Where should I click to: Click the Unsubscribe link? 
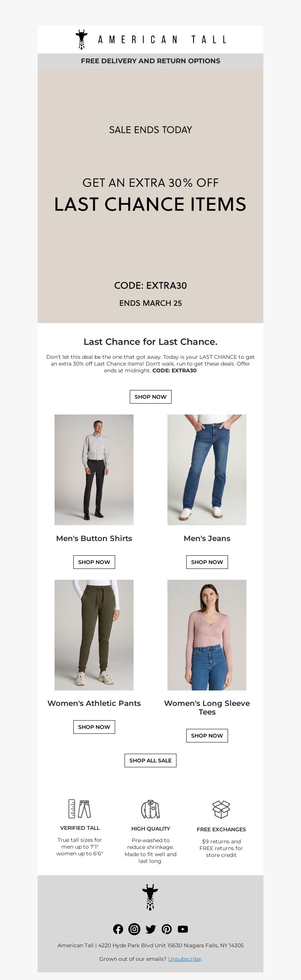[x=184, y=959]
